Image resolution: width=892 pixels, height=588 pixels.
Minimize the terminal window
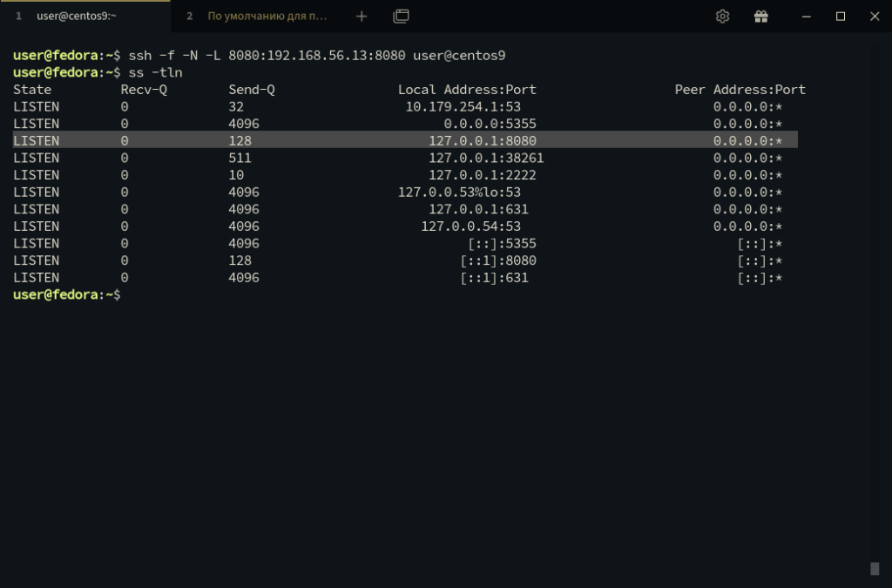pos(806,17)
